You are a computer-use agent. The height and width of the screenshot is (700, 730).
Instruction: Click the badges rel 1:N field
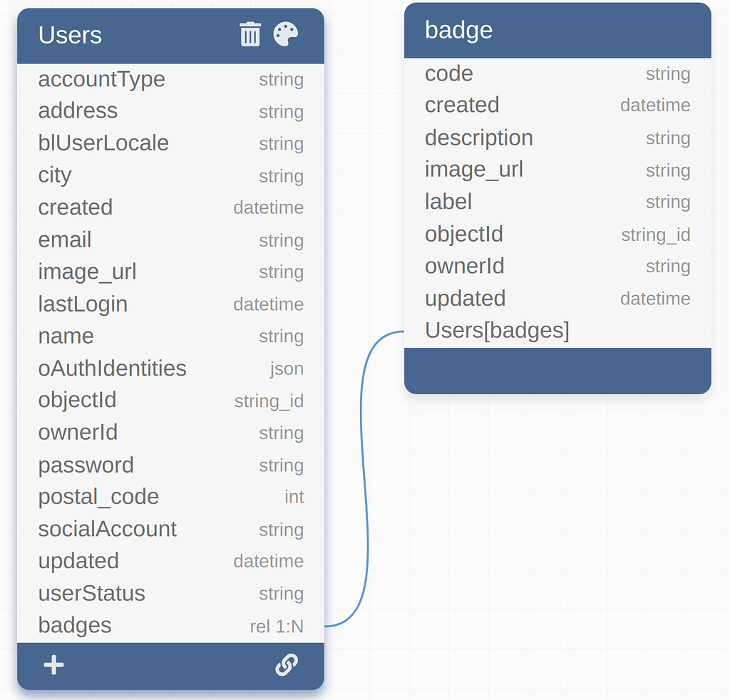[x=171, y=626]
